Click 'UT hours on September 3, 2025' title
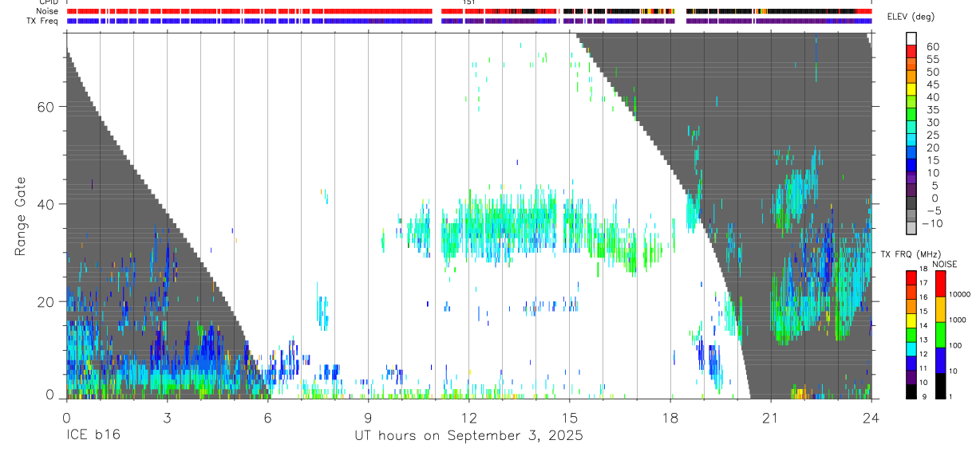Viewport: 980px width, 452px height. tap(468, 436)
